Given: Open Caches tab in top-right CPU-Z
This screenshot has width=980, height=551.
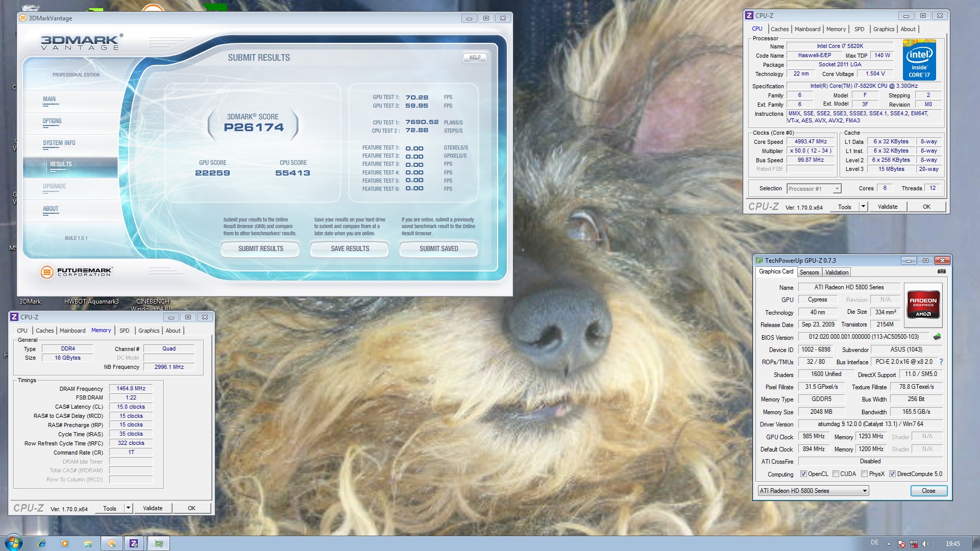Looking at the screenshot, I should point(779,29).
